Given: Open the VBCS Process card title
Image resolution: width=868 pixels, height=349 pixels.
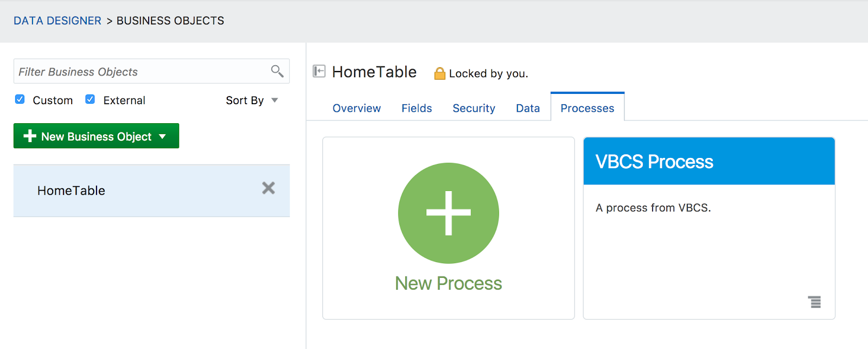Looking at the screenshot, I should (x=654, y=162).
